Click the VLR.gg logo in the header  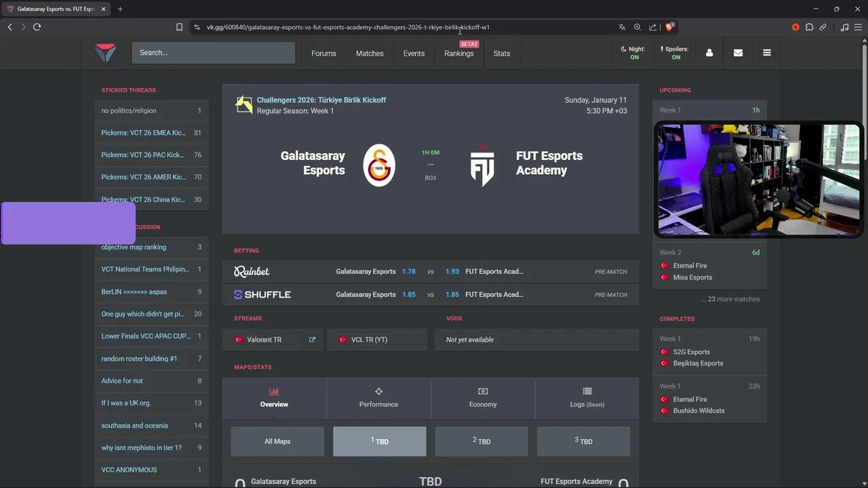[105, 53]
